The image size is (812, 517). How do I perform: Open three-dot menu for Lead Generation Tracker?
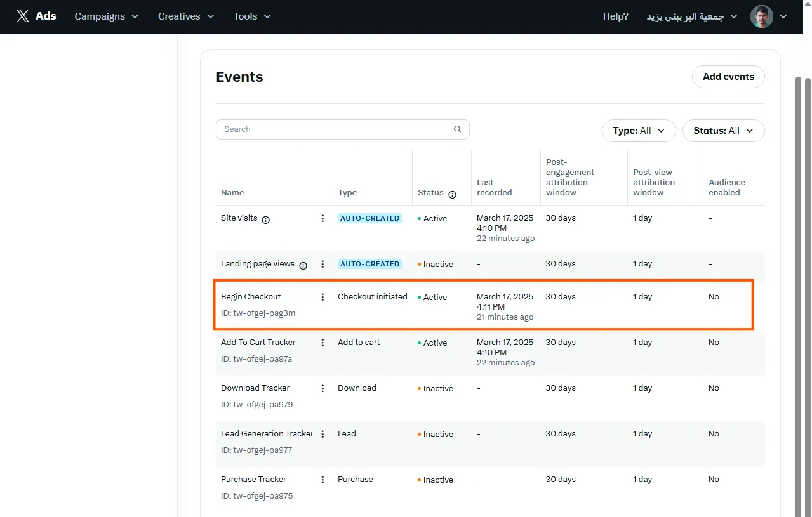pos(323,434)
